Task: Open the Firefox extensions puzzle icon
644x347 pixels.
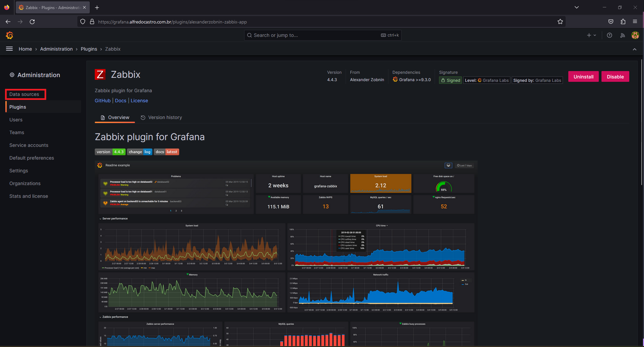Action: pos(623,22)
